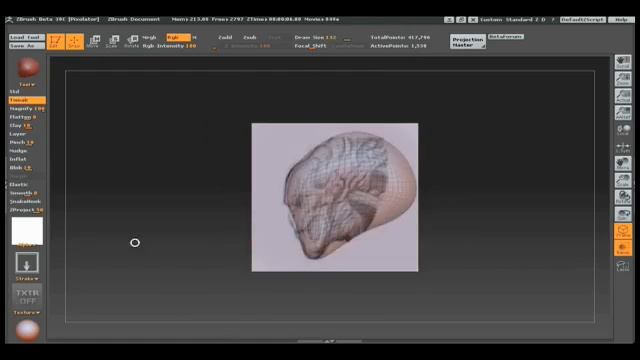The width and height of the screenshot is (640, 360).
Task: Enable Zsub sculpt mode
Action: (x=249, y=37)
